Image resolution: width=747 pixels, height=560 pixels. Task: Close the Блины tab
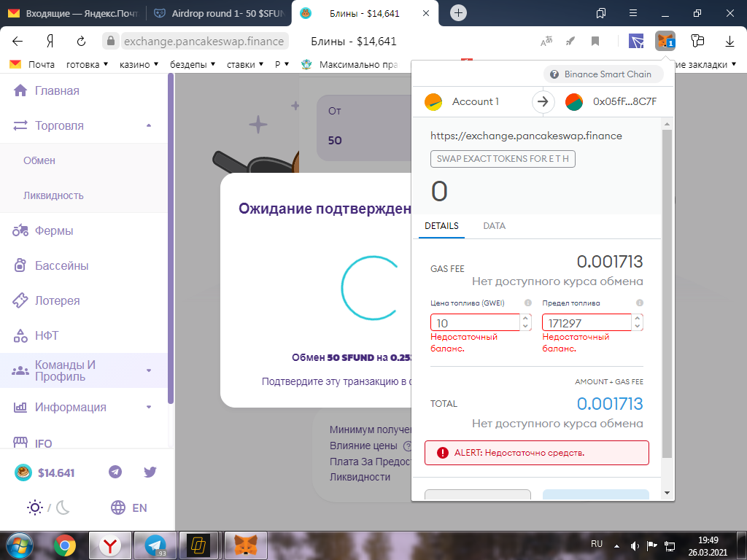pos(426,13)
